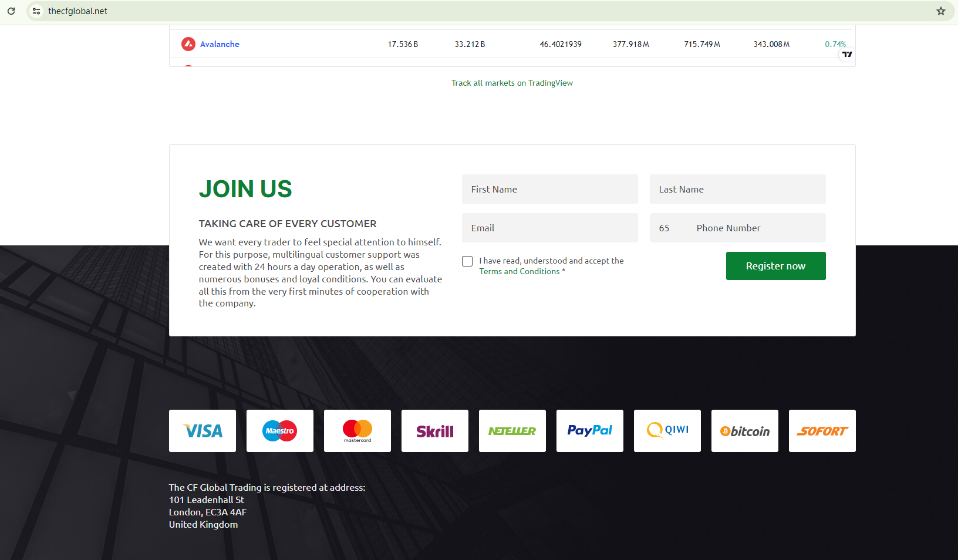The width and height of the screenshot is (958, 560).
Task: Tick the Terms and Conditions checkbox
Action: pos(467,261)
